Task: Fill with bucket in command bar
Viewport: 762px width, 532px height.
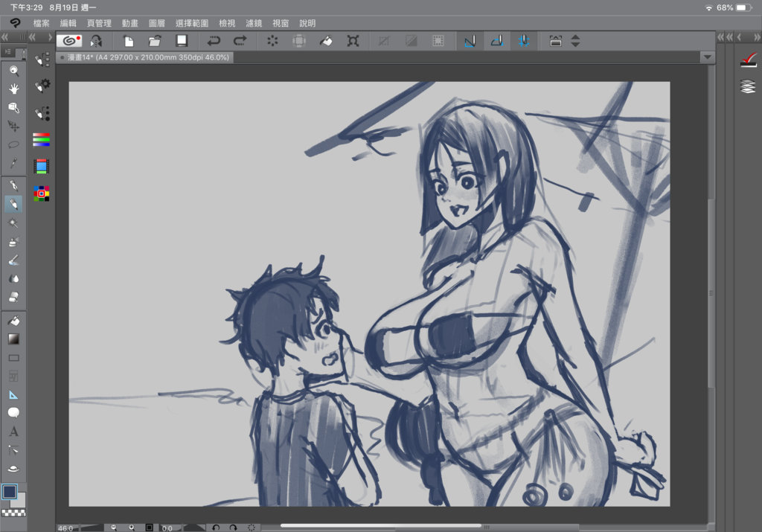Action: coord(326,42)
